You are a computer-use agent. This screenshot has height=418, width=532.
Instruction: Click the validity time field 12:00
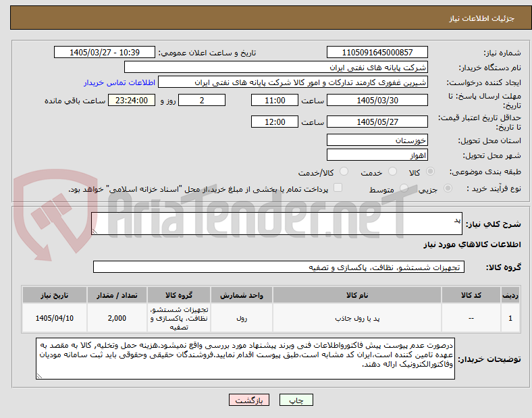click(x=275, y=122)
